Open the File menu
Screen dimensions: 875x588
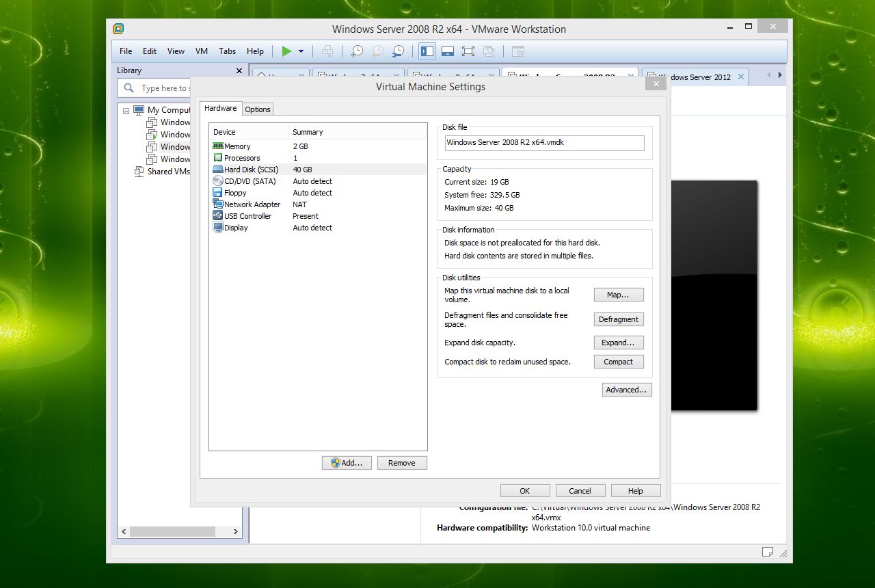[x=126, y=51]
